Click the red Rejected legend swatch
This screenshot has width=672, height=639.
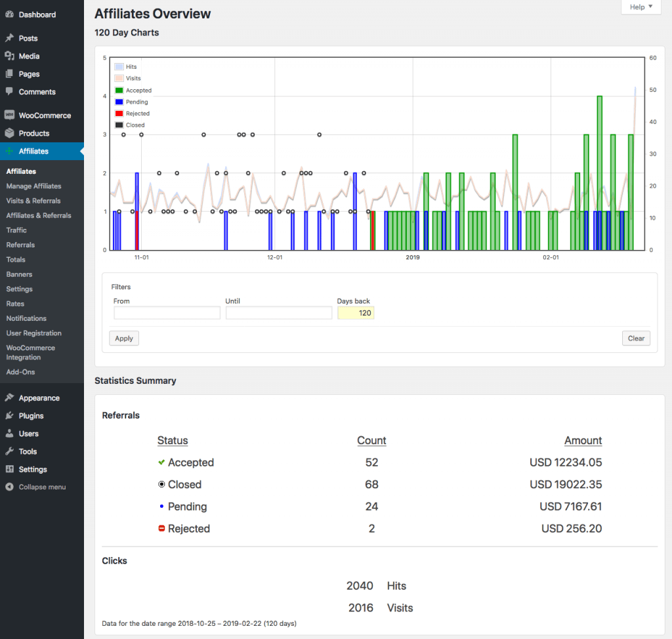[x=119, y=113]
